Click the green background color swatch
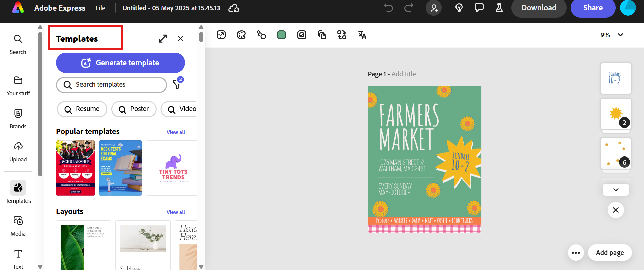 point(281,35)
